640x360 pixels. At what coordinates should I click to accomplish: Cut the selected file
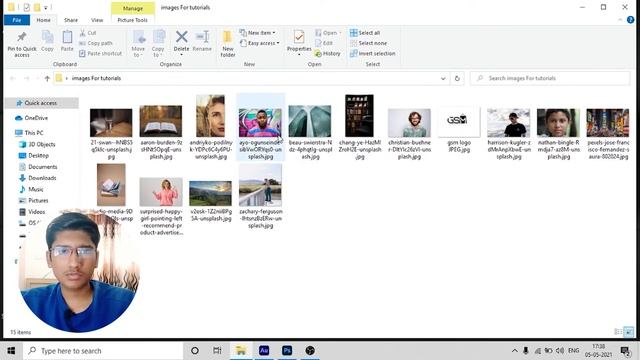tap(88, 33)
